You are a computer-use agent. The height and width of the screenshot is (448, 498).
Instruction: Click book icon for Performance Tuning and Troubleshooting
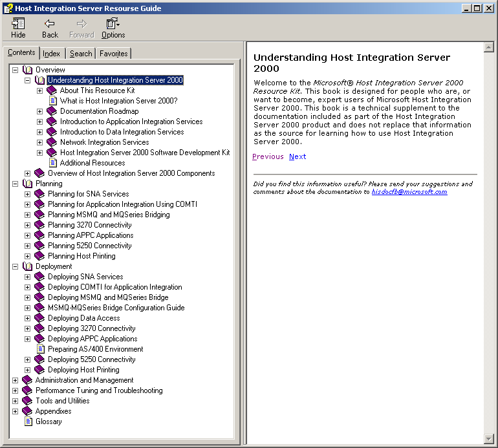[x=27, y=390]
